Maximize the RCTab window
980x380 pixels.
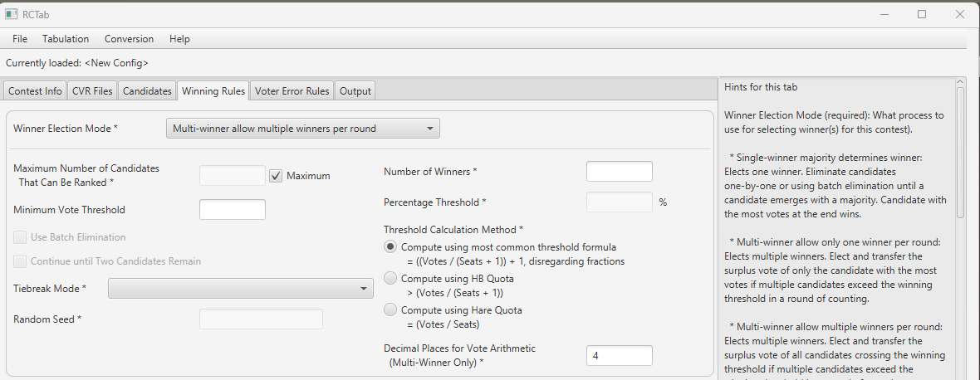click(x=922, y=14)
